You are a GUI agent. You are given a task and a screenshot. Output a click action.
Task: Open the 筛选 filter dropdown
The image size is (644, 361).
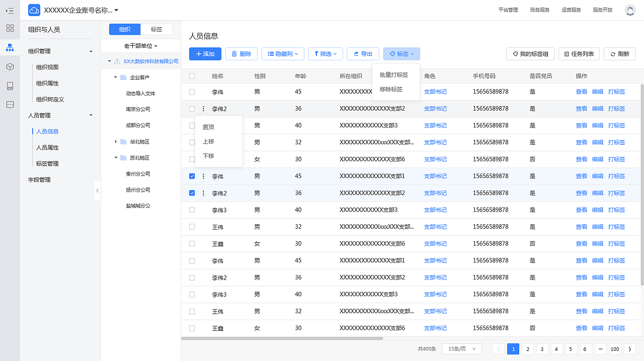pos(326,54)
